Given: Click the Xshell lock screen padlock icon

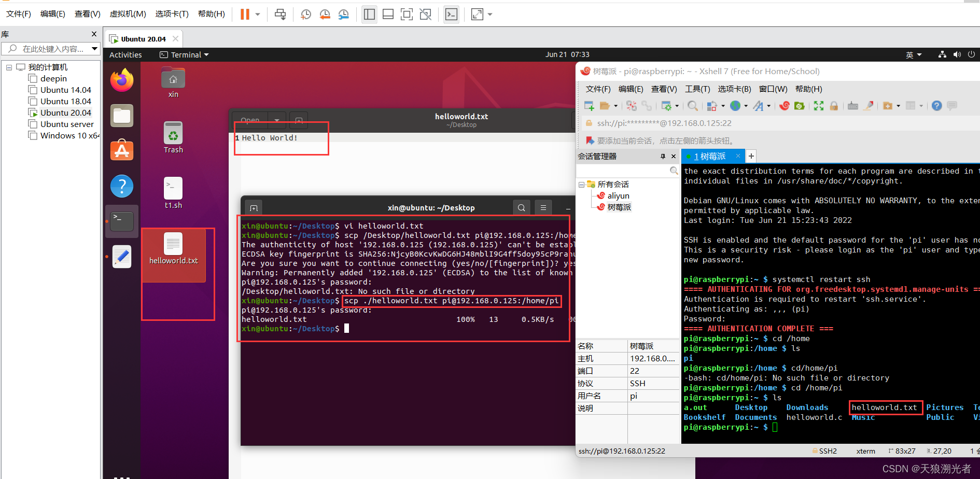Looking at the screenshot, I should (x=834, y=106).
